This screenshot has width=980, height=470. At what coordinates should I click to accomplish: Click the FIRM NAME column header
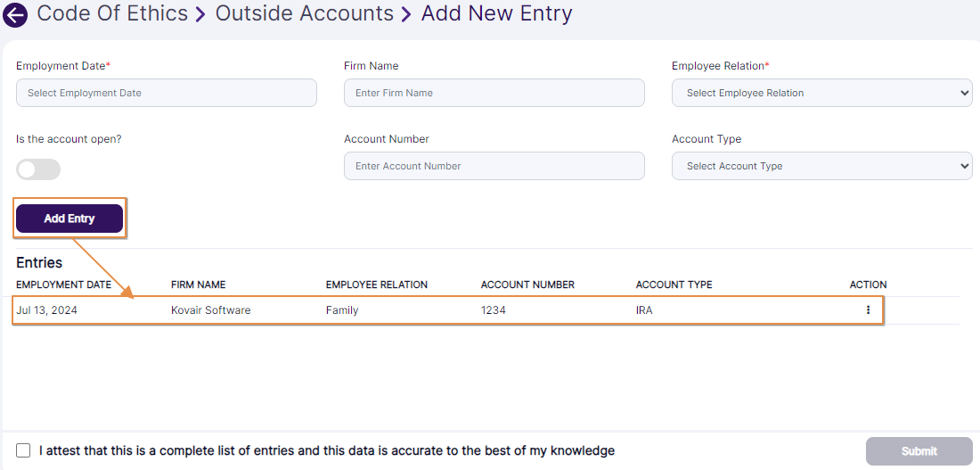click(198, 284)
